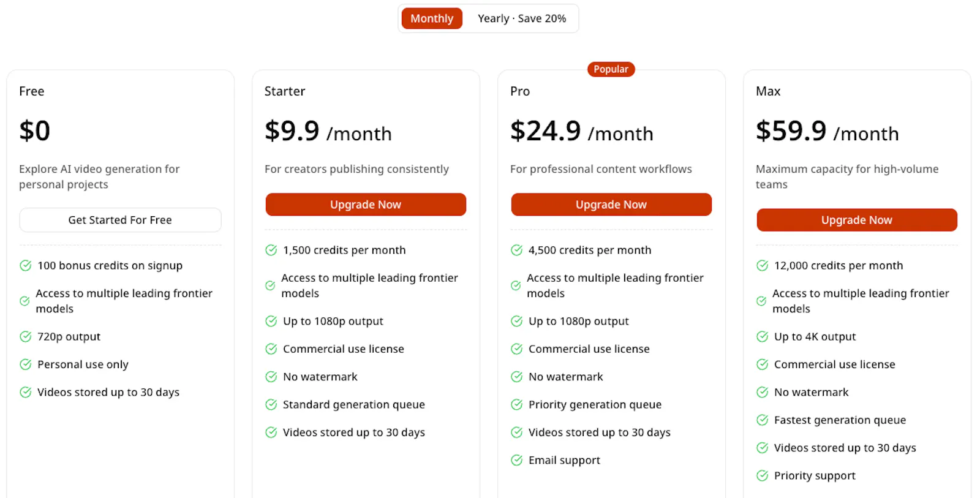Image resolution: width=980 pixels, height=498 pixels.
Task: Click checkmark icon beside Up to 4K output
Action: [763, 336]
